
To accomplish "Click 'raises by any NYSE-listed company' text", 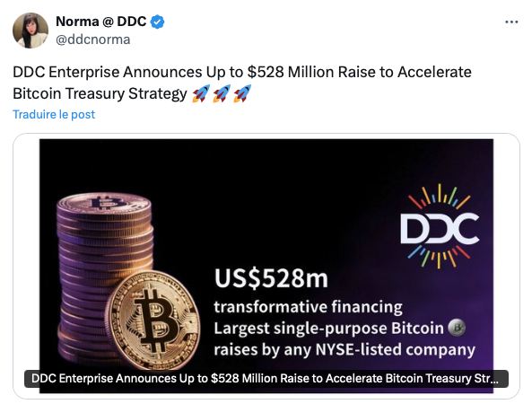I will 344,349.
